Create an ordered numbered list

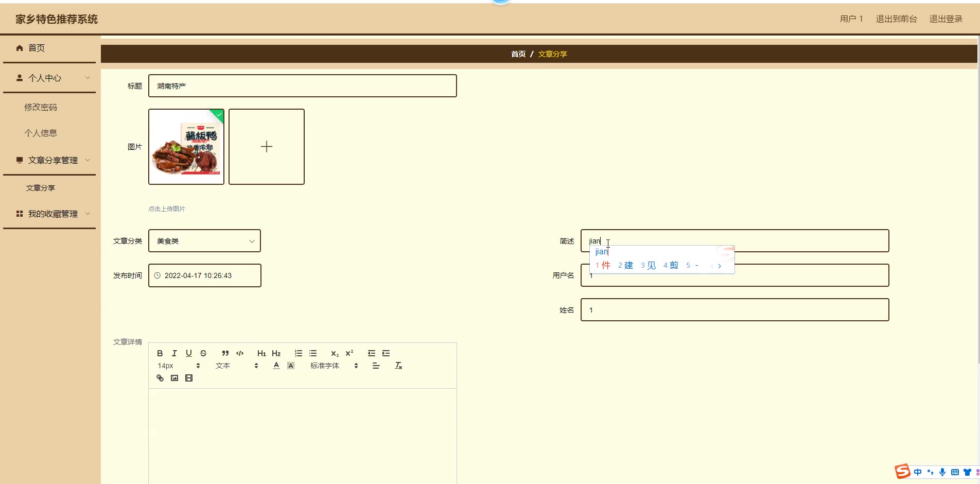[x=299, y=353]
